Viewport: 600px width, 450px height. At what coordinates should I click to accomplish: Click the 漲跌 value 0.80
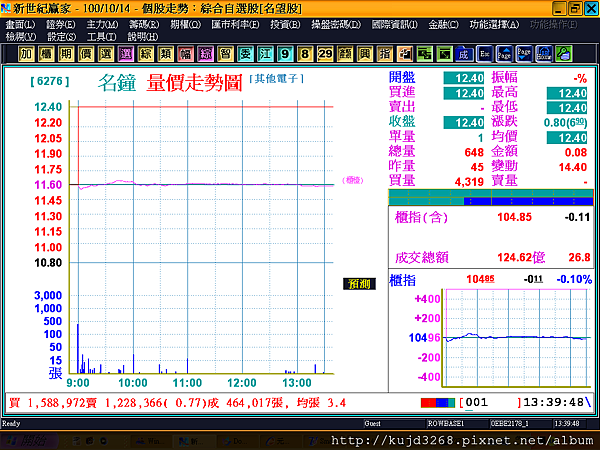[565, 122]
